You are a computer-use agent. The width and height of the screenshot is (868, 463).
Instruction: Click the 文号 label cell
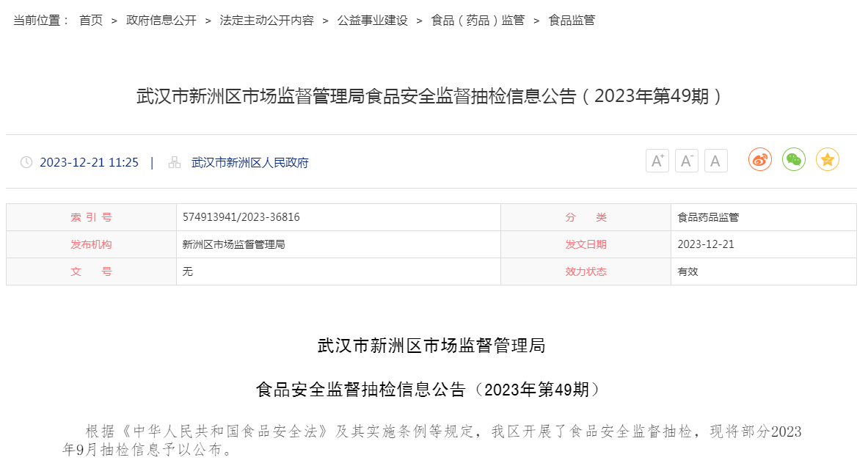(x=91, y=271)
